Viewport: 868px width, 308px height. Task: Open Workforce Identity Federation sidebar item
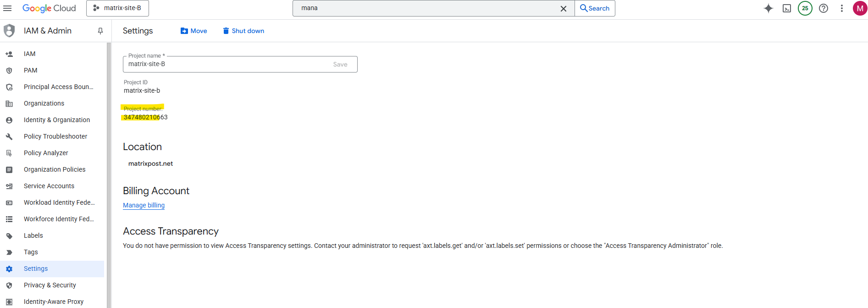click(52, 219)
